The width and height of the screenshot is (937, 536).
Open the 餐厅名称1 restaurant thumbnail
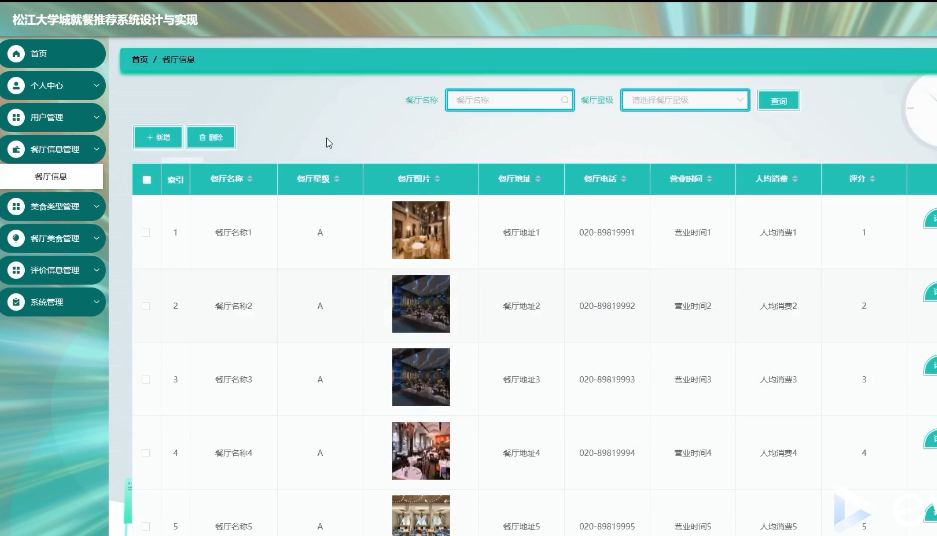(x=421, y=230)
